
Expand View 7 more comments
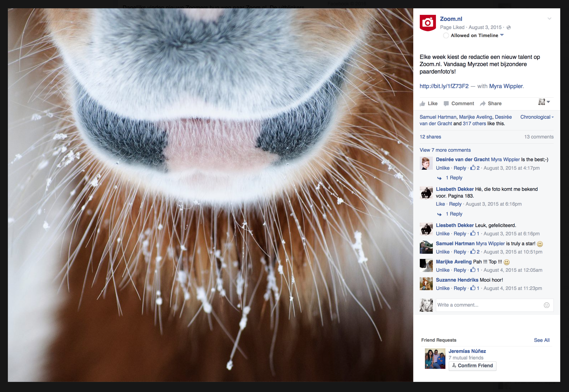pyautogui.click(x=445, y=150)
